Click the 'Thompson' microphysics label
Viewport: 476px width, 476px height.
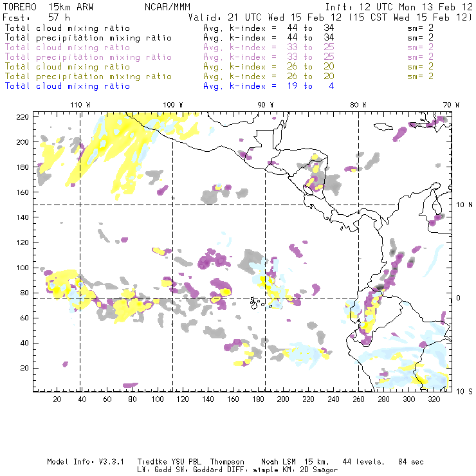(x=227, y=462)
